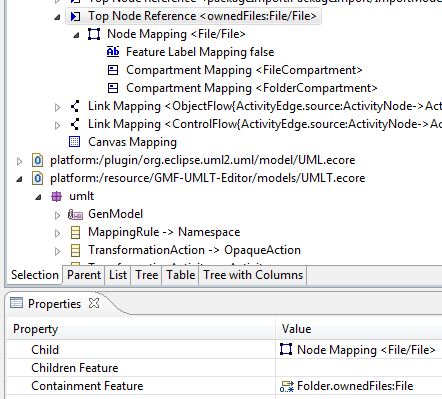The image size is (442, 399).
Task: Click the umlt package icon
Action: point(56,196)
